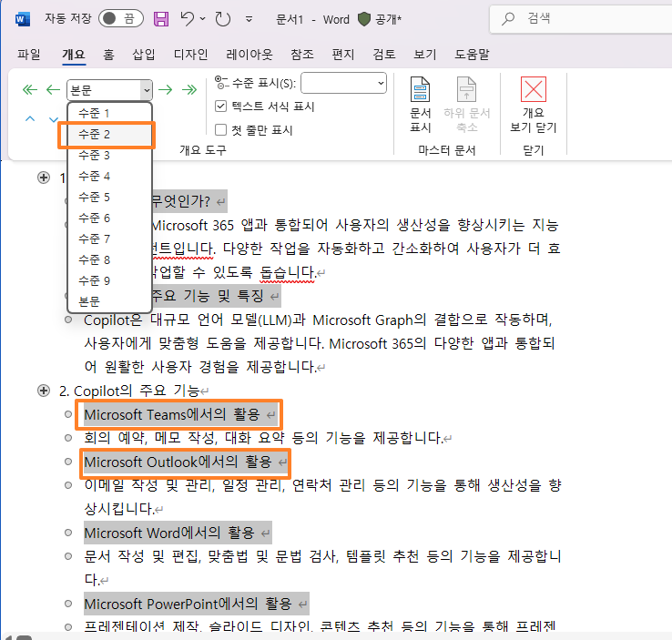This screenshot has height=640, width=672.
Task: Click bullet beside Microsoft PowerPoint에서의 활용
Action: (x=68, y=604)
